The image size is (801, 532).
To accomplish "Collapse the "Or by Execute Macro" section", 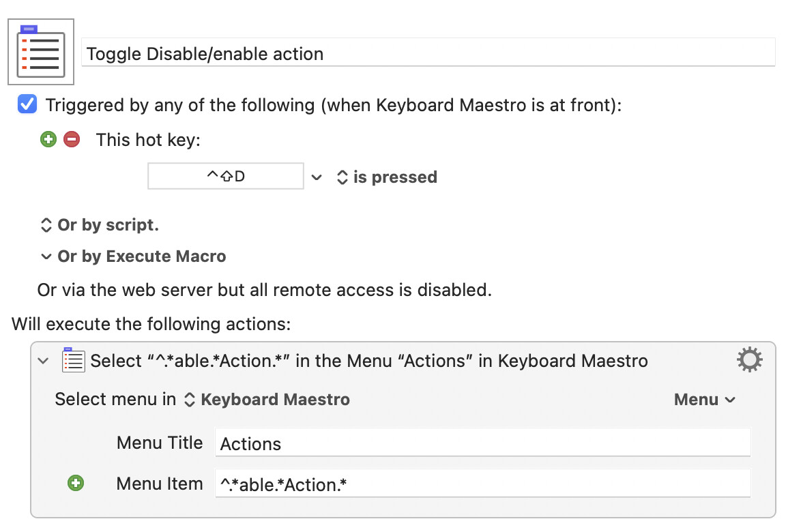I will [46, 257].
